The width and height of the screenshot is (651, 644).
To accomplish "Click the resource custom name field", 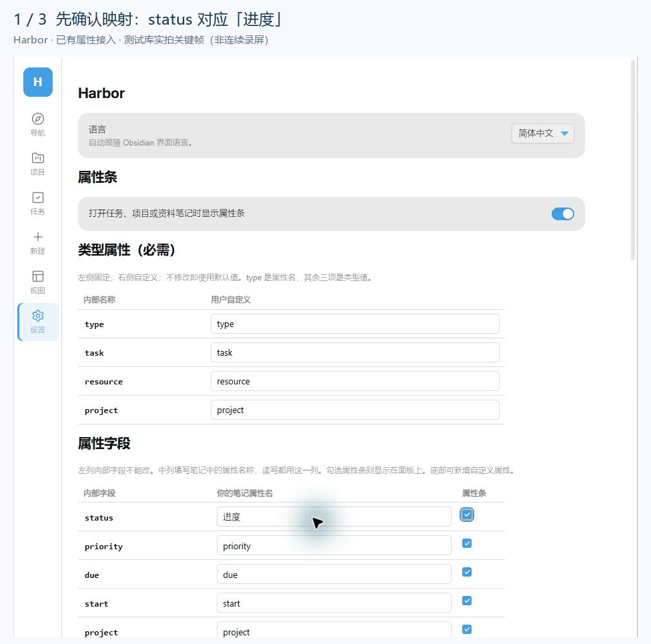I will pos(355,381).
